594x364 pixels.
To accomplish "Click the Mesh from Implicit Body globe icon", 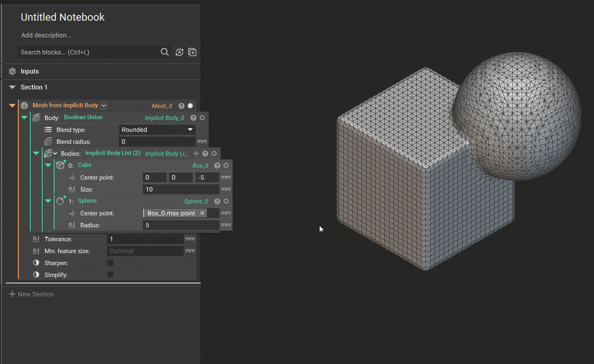I will (x=24, y=105).
